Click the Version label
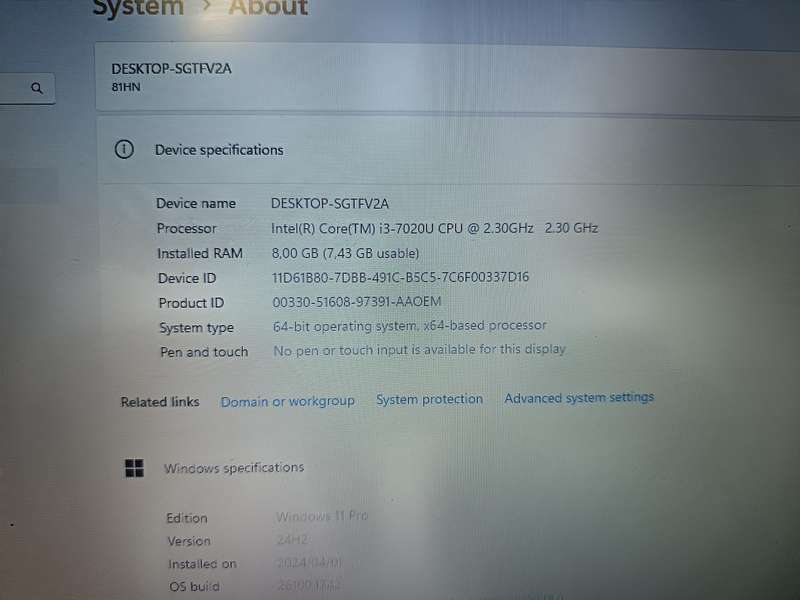Viewport: 800px width, 600px height. (x=189, y=541)
